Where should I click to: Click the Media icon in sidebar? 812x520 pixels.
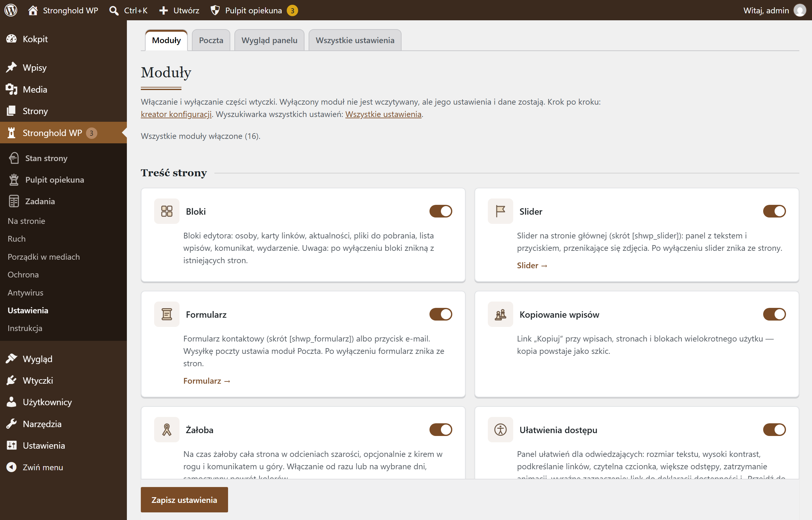point(11,89)
